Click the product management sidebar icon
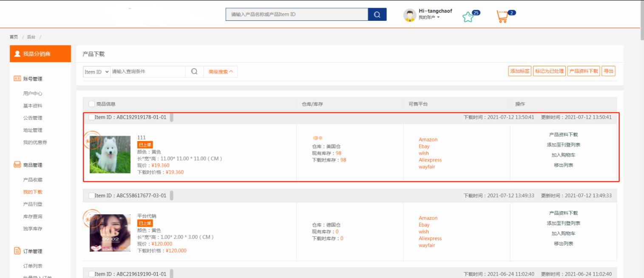The image size is (644, 278). tap(17, 165)
